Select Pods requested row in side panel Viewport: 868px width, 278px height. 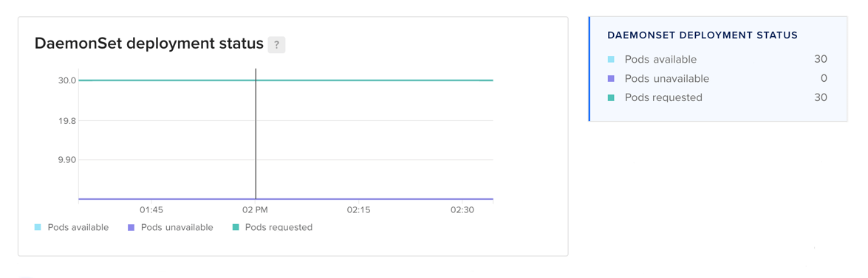point(717,97)
